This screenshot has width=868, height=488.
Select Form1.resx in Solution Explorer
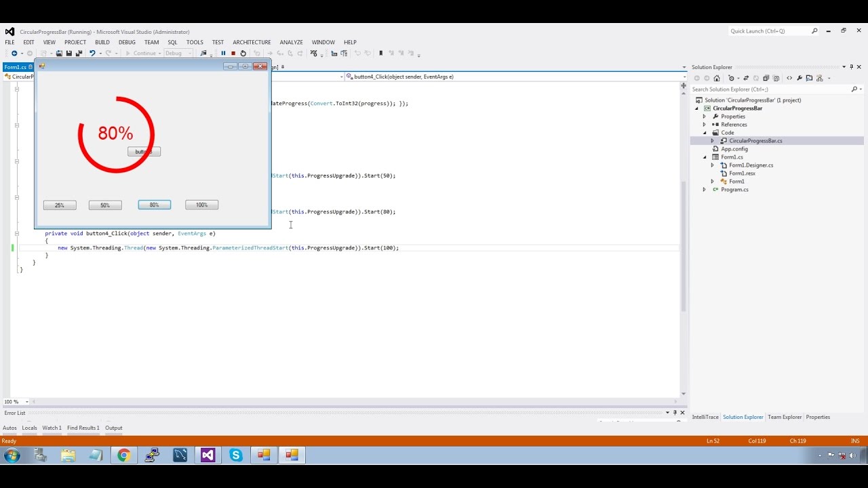click(742, 174)
